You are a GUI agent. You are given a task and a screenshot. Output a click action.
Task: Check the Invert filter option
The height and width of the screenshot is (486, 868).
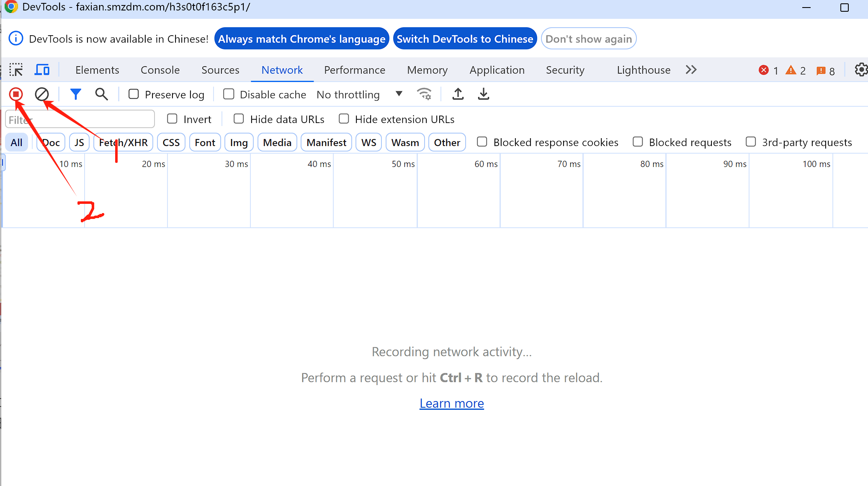coord(172,118)
